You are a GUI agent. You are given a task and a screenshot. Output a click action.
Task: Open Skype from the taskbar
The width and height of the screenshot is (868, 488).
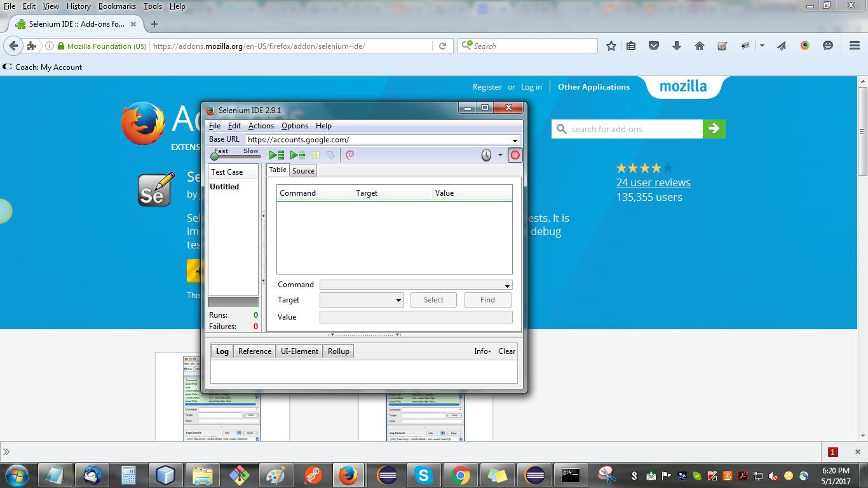pos(424,475)
